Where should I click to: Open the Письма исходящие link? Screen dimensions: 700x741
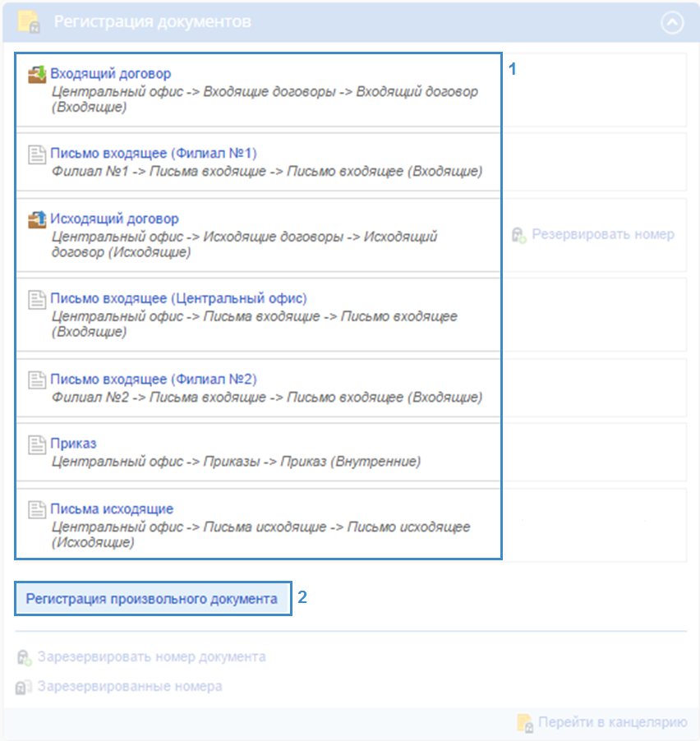pos(112,509)
